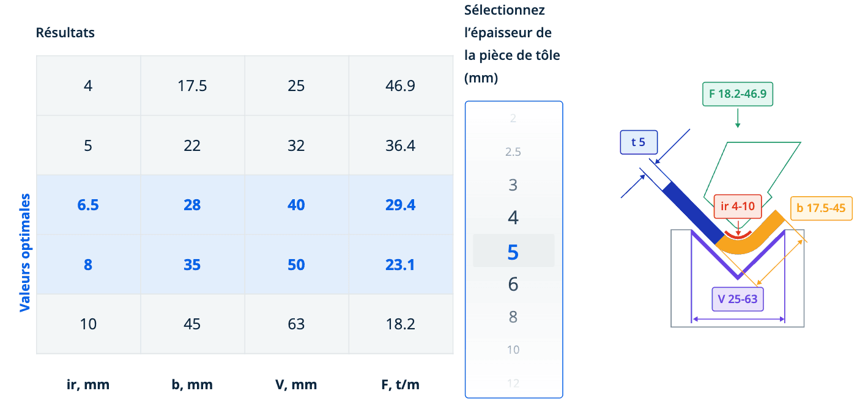Select thickness 3 in the picker

pyautogui.click(x=513, y=185)
